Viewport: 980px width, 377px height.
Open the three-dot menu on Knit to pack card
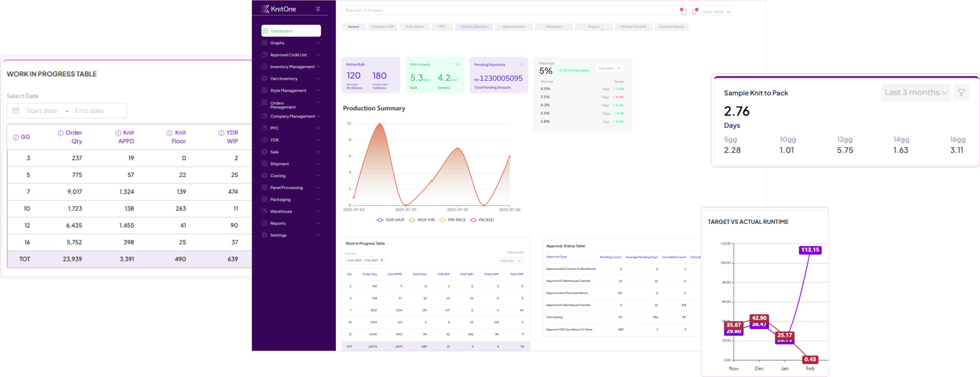point(457,64)
